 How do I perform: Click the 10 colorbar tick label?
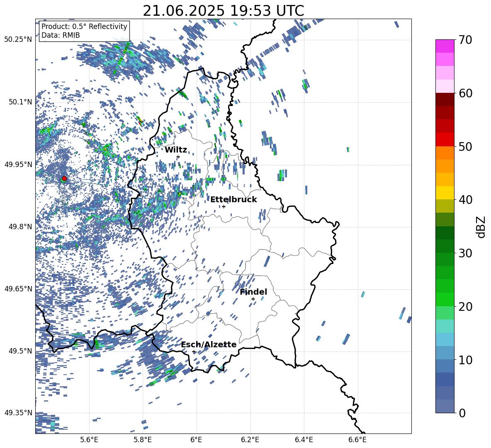(x=465, y=360)
